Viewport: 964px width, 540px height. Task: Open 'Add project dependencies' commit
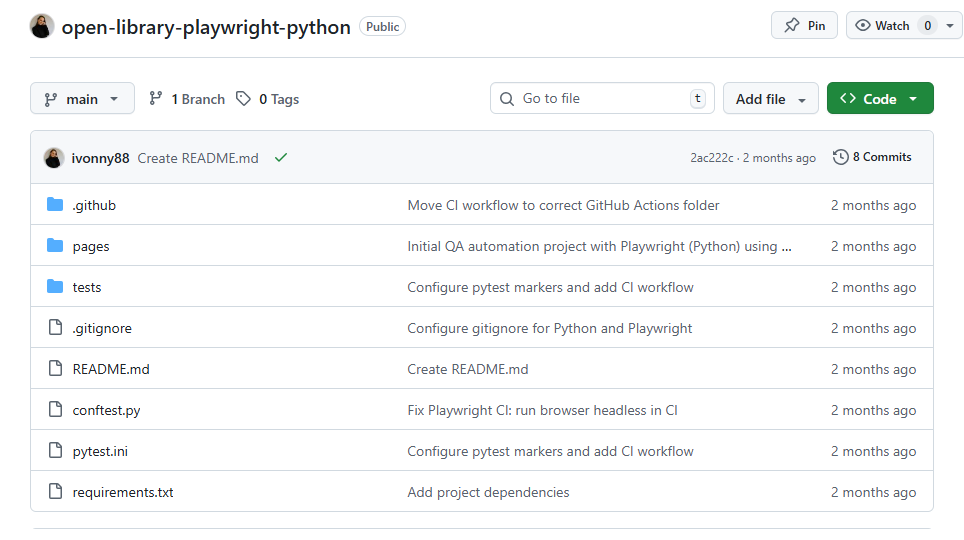(488, 492)
